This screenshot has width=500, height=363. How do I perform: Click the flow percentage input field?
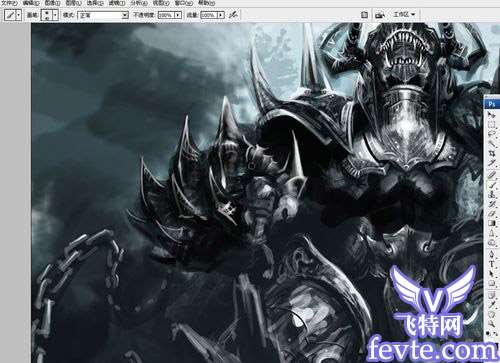209,15
